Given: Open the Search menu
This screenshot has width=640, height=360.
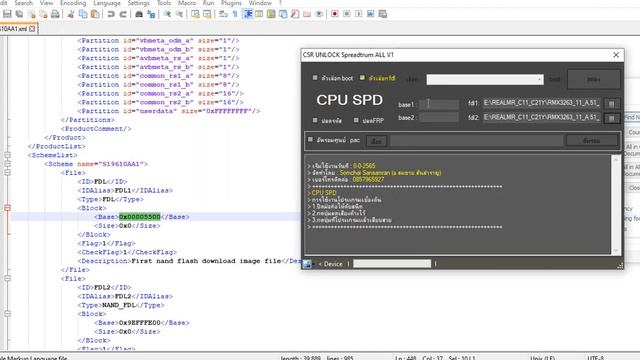Looking at the screenshot, I should (x=23, y=3).
